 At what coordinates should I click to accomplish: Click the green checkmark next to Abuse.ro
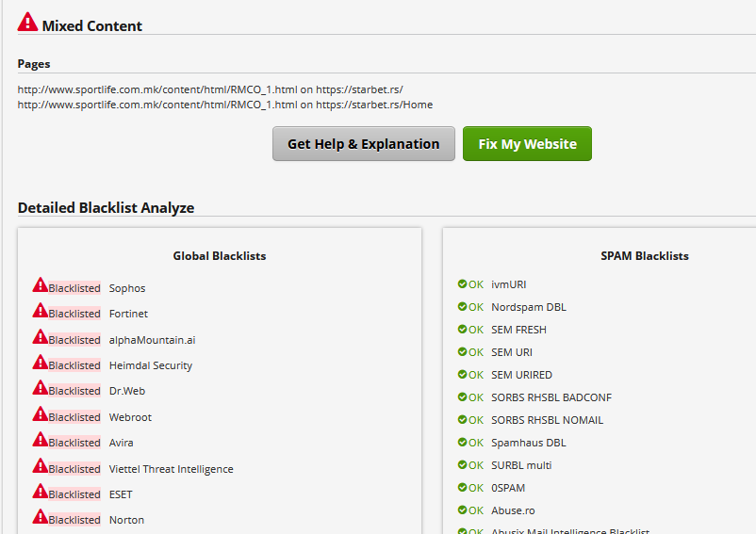coord(462,510)
